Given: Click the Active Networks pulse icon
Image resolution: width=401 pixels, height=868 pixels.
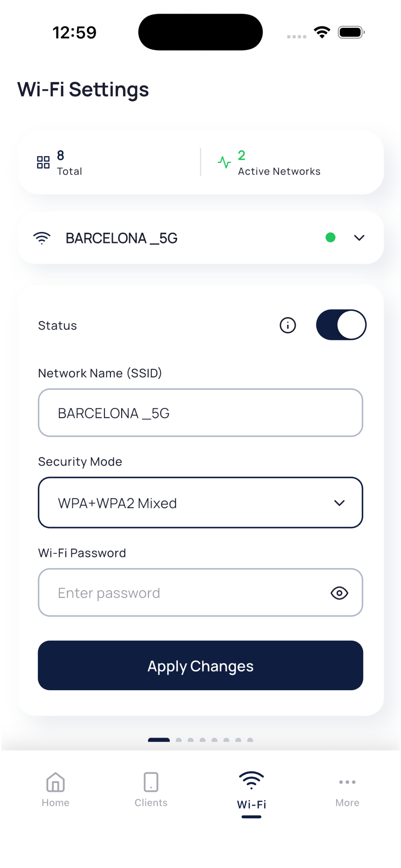Looking at the screenshot, I should coord(224,162).
